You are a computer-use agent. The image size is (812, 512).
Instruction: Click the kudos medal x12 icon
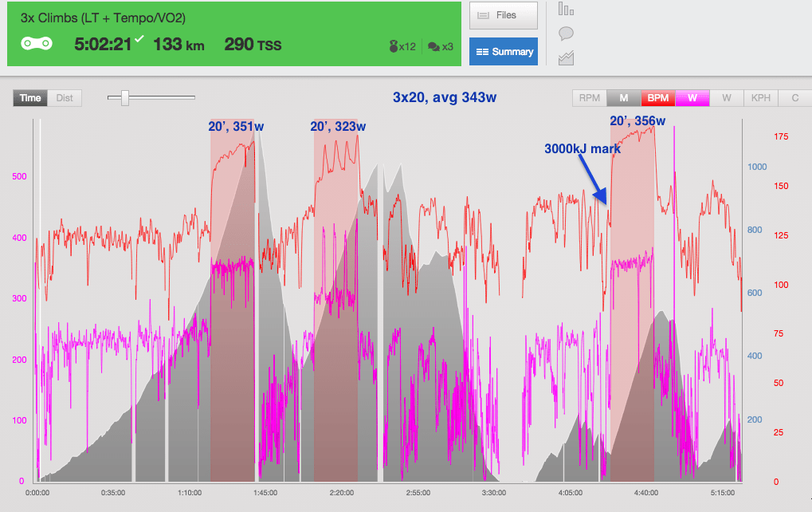tap(402, 46)
